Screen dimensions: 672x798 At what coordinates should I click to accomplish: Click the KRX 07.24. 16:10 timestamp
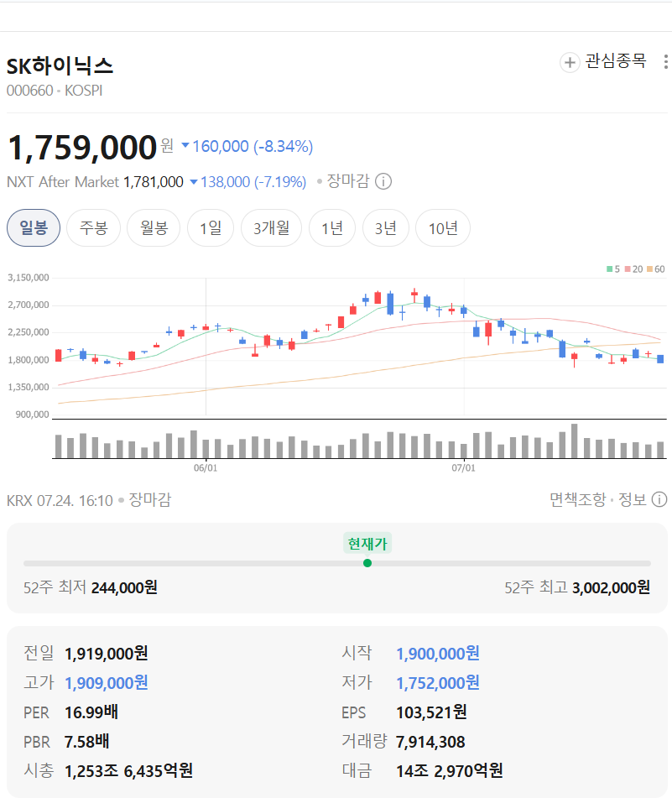point(60,500)
